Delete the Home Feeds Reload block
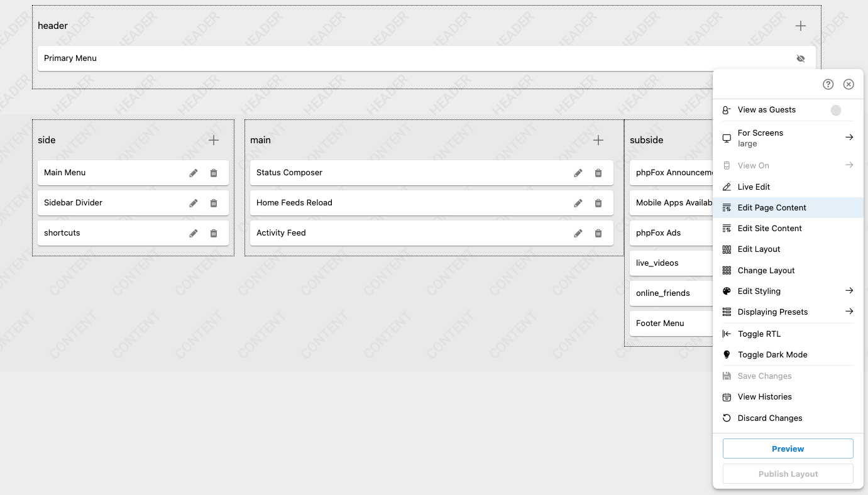 (598, 202)
